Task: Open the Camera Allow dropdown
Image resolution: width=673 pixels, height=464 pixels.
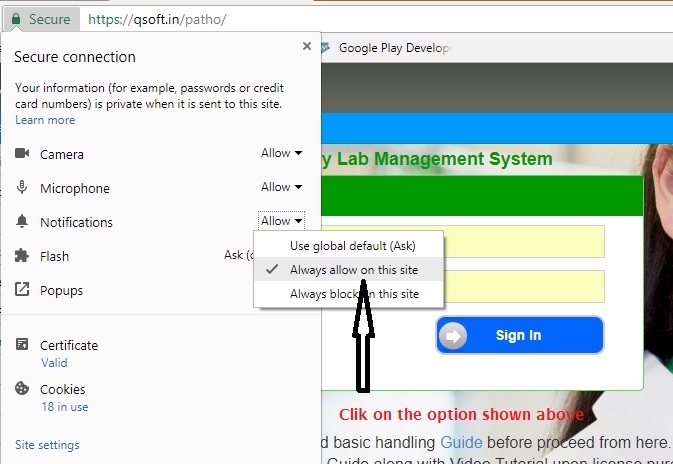Action: tap(281, 153)
